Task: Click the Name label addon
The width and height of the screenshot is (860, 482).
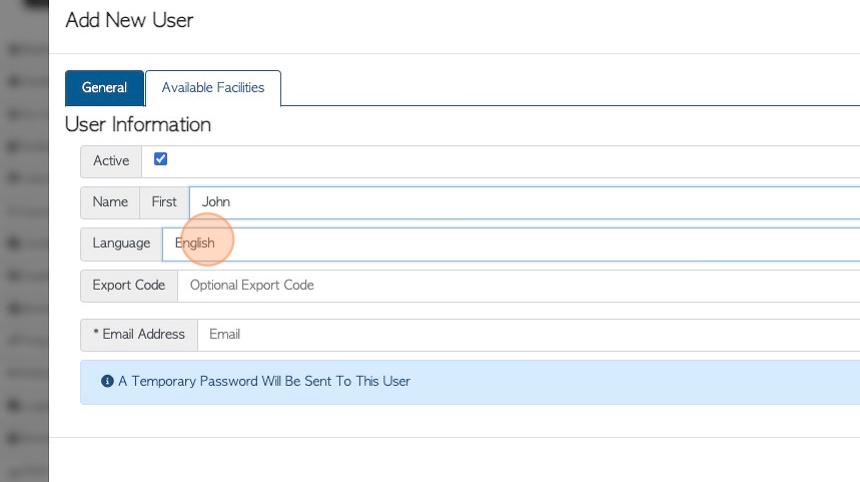Action: (110, 202)
